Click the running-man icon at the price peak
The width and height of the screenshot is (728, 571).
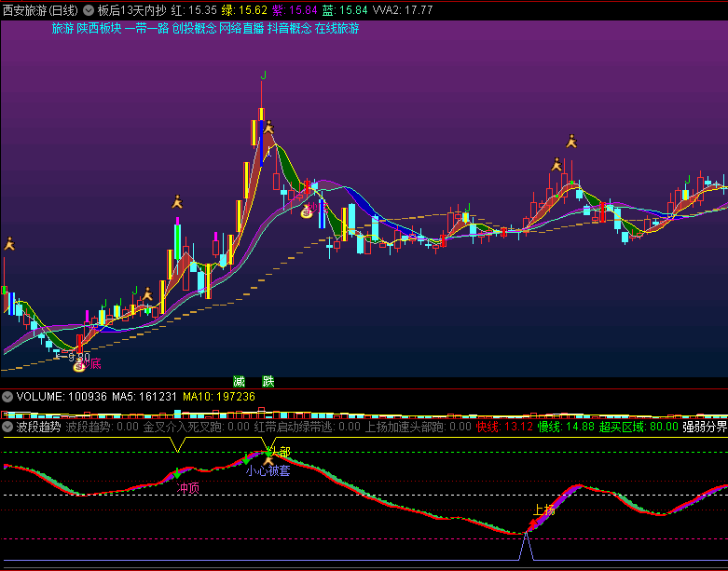point(268,128)
